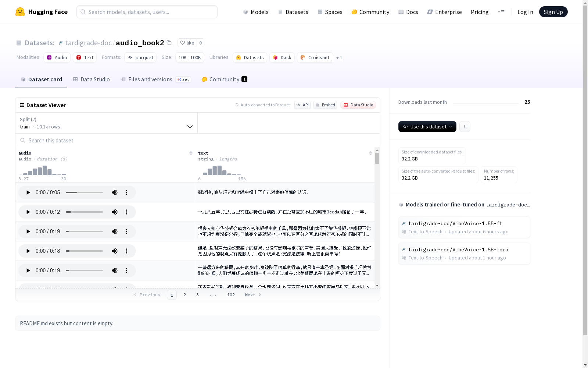Go to Spaces in top navigation

(330, 12)
